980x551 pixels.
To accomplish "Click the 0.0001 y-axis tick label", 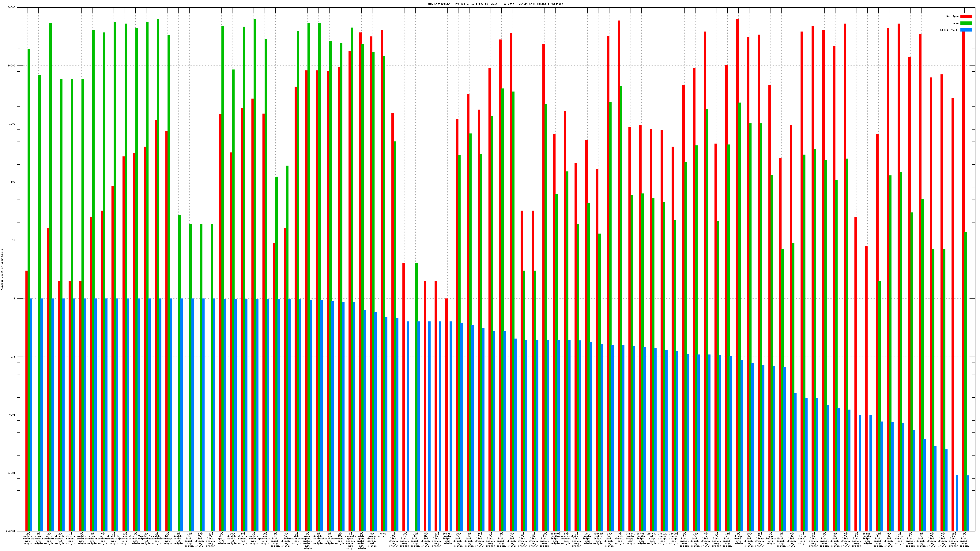I will point(11,531).
